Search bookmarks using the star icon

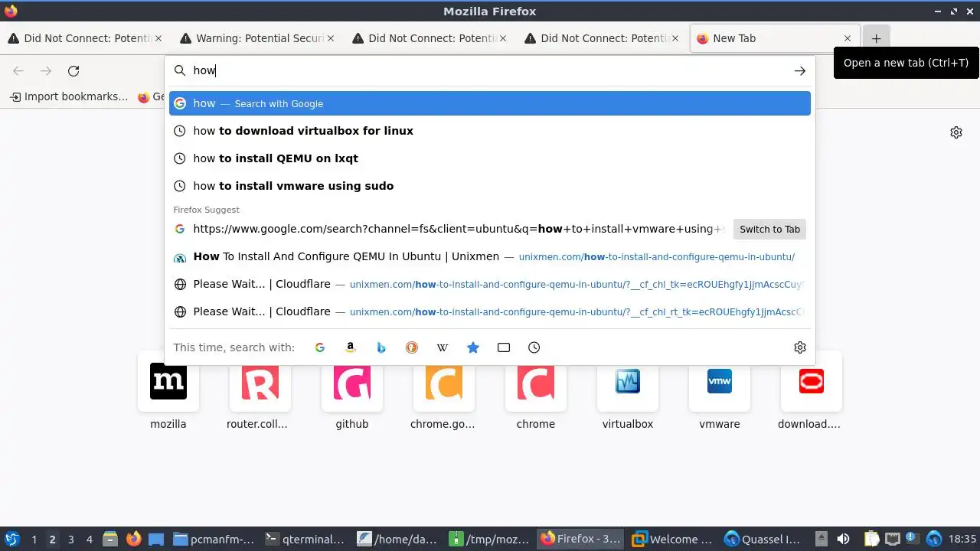[473, 347]
